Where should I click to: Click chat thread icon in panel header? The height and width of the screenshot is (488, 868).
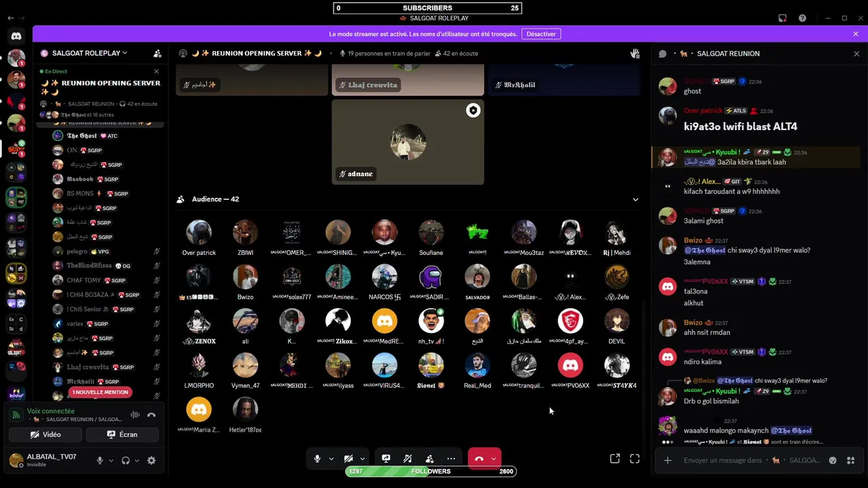click(x=663, y=54)
